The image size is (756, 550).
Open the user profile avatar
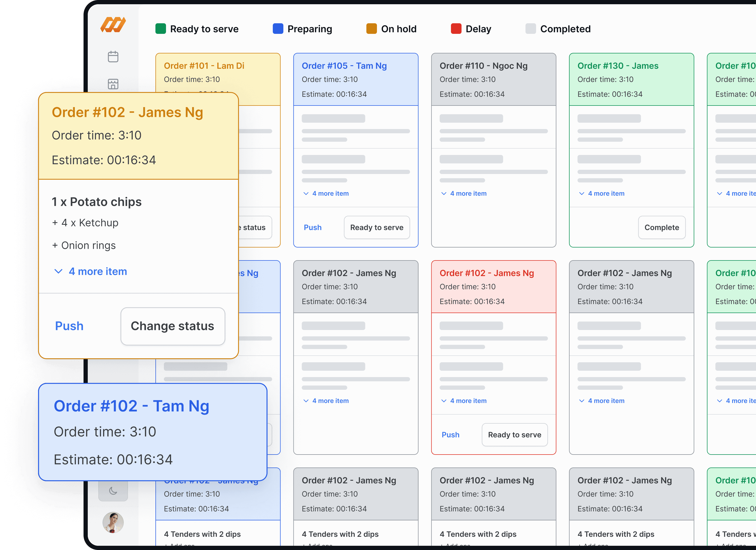(x=113, y=522)
